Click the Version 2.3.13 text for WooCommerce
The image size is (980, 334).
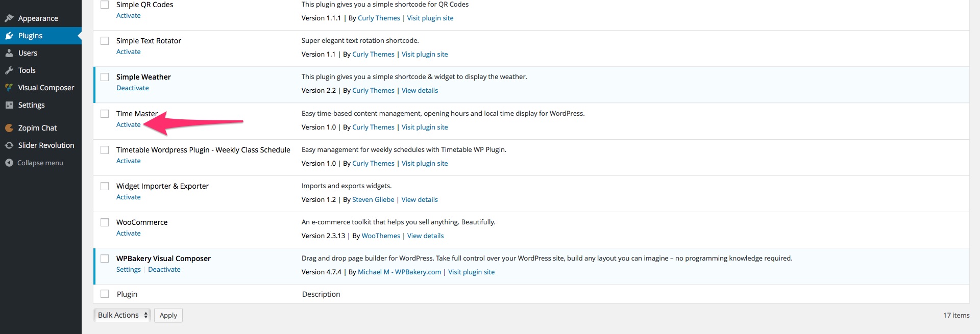point(323,236)
